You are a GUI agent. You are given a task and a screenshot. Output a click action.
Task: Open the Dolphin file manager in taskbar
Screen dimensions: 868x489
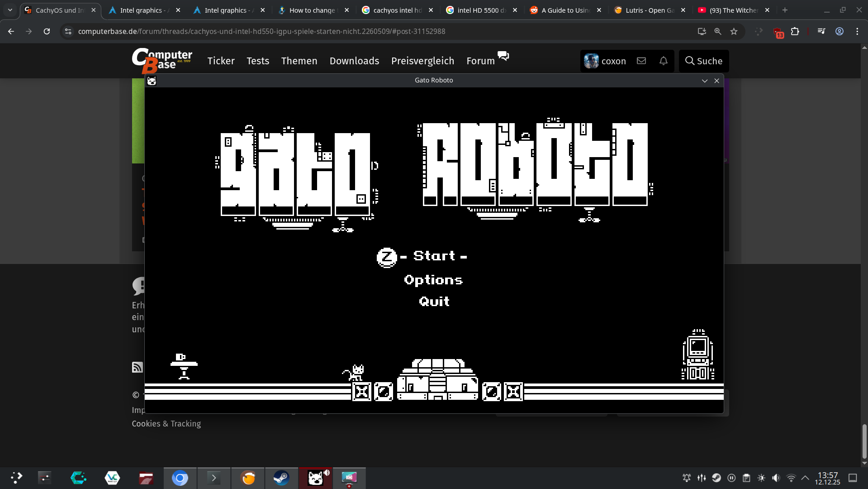pyautogui.click(x=146, y=478)
